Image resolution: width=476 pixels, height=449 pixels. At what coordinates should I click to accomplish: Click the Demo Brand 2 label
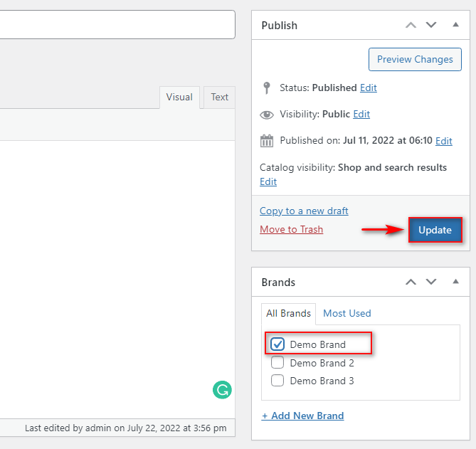pos(322,363)
